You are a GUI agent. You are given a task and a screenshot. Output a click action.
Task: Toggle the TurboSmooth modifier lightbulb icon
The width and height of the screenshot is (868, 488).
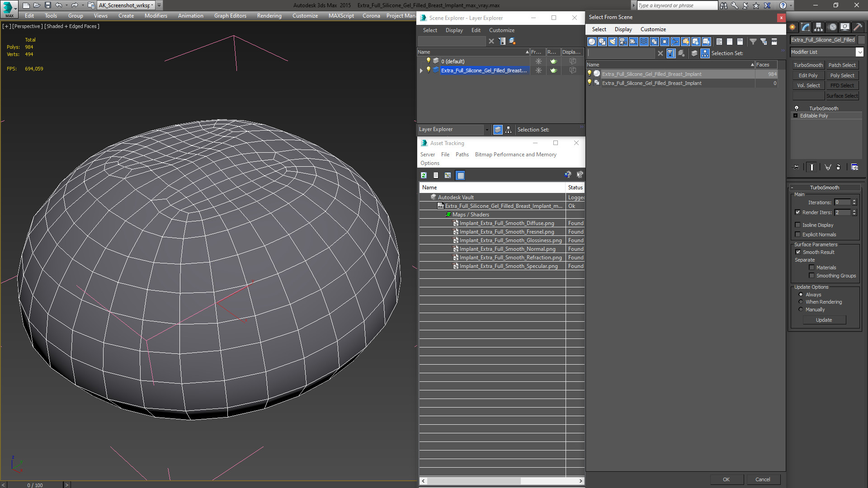(797, 108)
